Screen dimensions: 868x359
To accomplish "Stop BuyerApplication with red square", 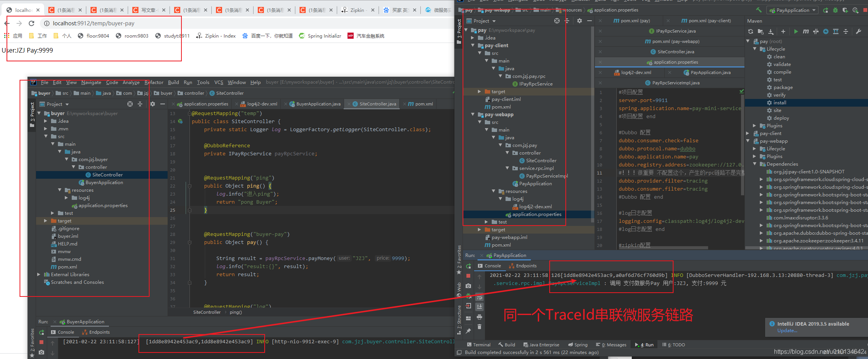I will click(42, 342).
